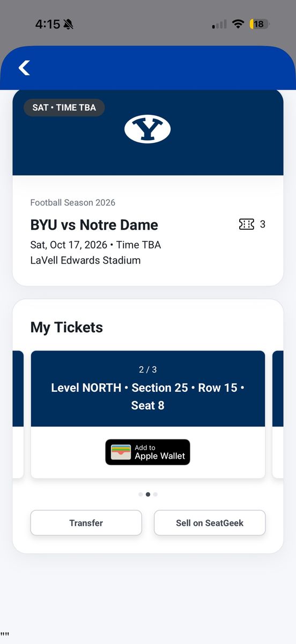Show the previous ticket card edge
296x644 pixels.
click(18, 414)
